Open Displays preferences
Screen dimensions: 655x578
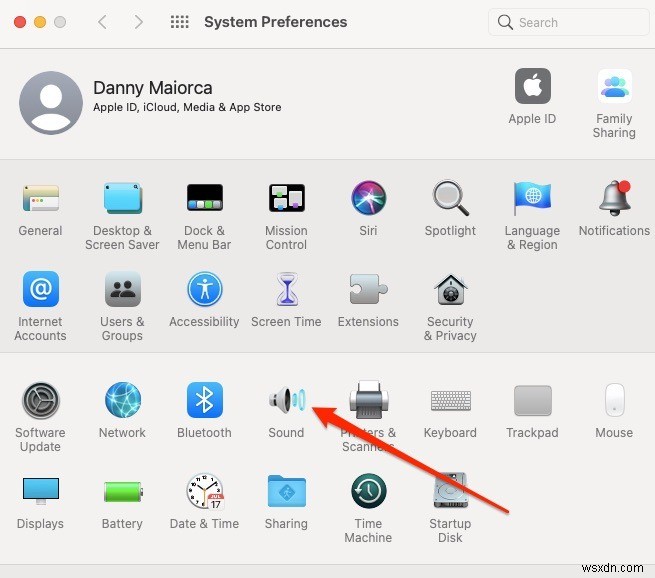point(41,492)
